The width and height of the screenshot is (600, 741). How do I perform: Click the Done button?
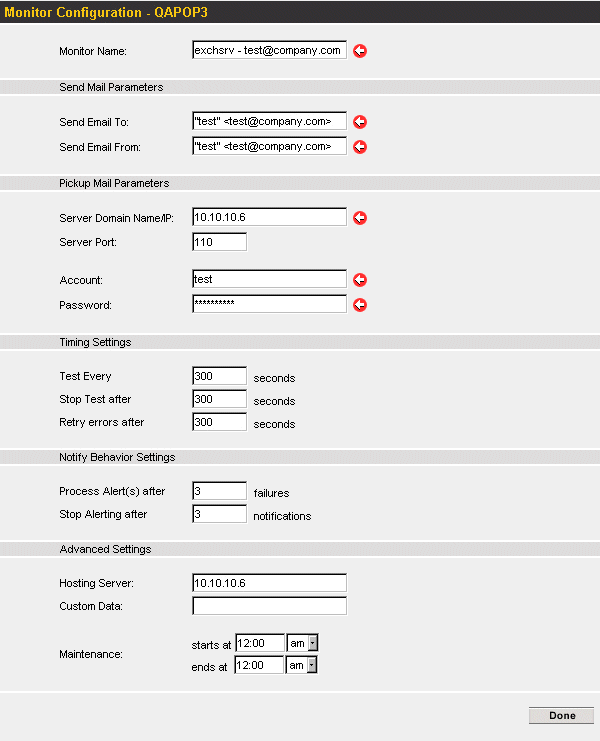point(561,715)
